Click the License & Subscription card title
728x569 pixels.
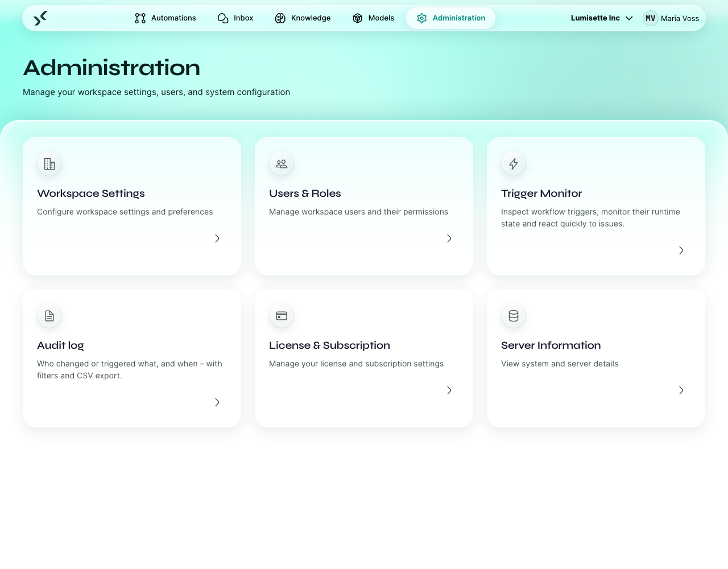pyautogui.click(x=329, y=345)
